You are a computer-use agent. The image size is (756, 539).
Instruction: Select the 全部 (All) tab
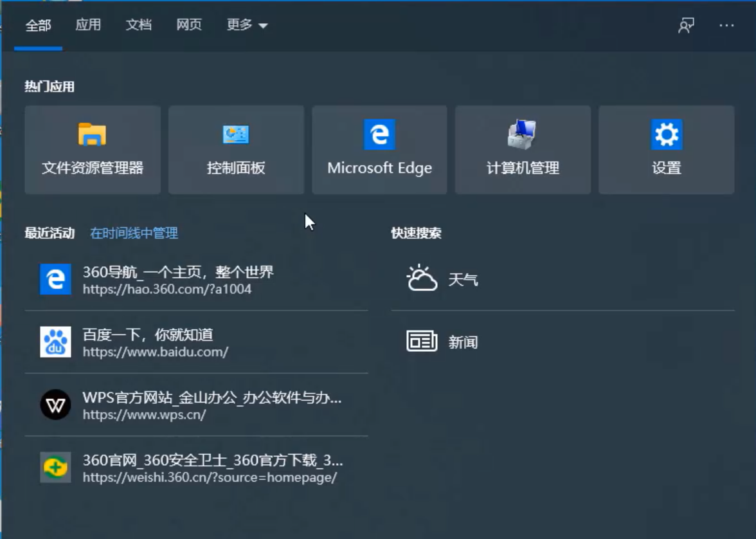[x=38, y=26]
